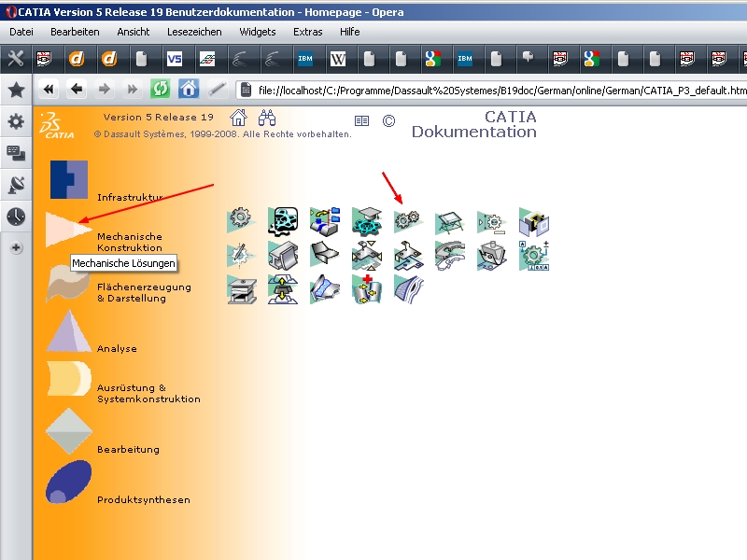The width and height of the screenshot is (747, 560).
Task: Select the Produktsynthesen blue ellipse icon
Action: (68, 482)
